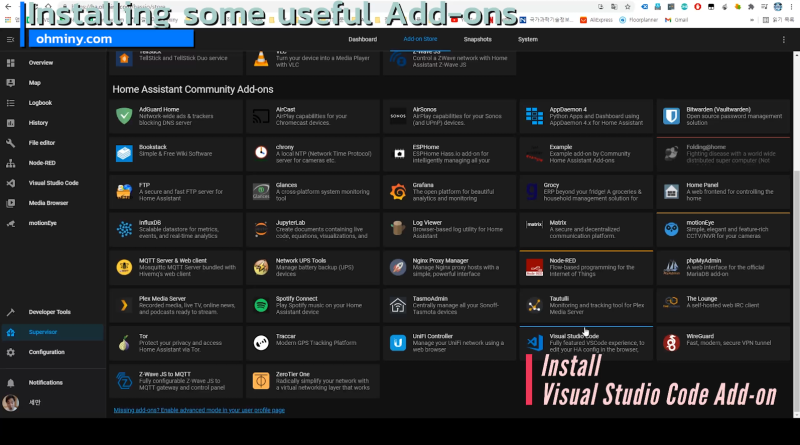Click the browser back arrow
The height and width of the screenshot is (445, 800).
8,7
